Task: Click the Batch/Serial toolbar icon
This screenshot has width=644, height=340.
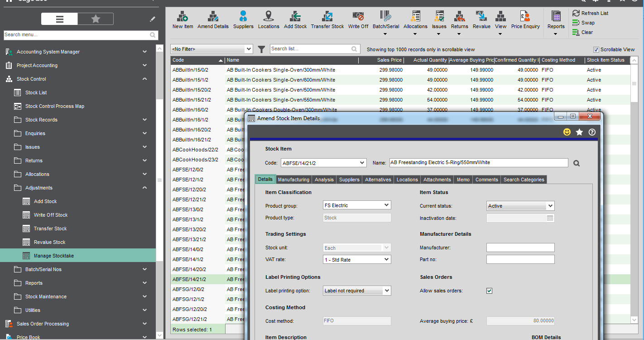Action: (386, 20)
